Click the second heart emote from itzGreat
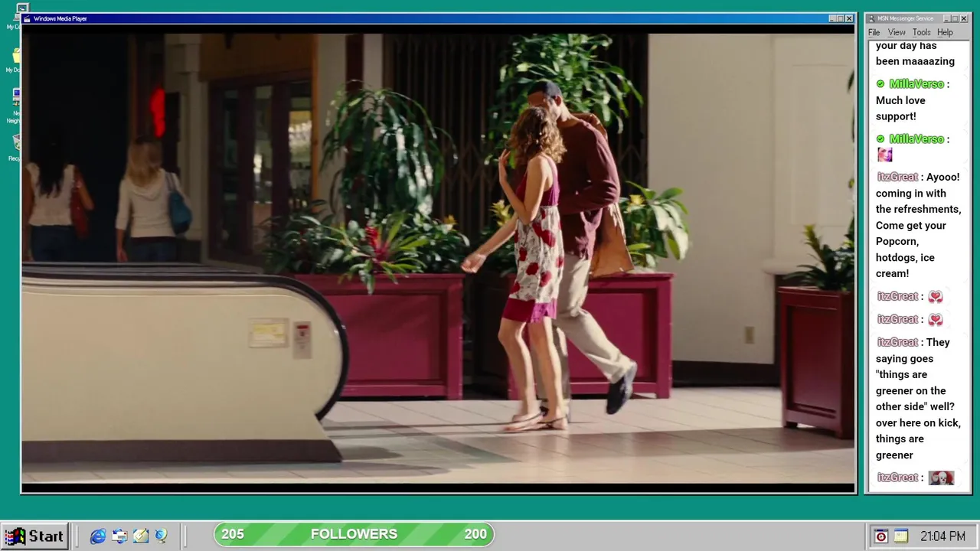 (x=936, y=320)
